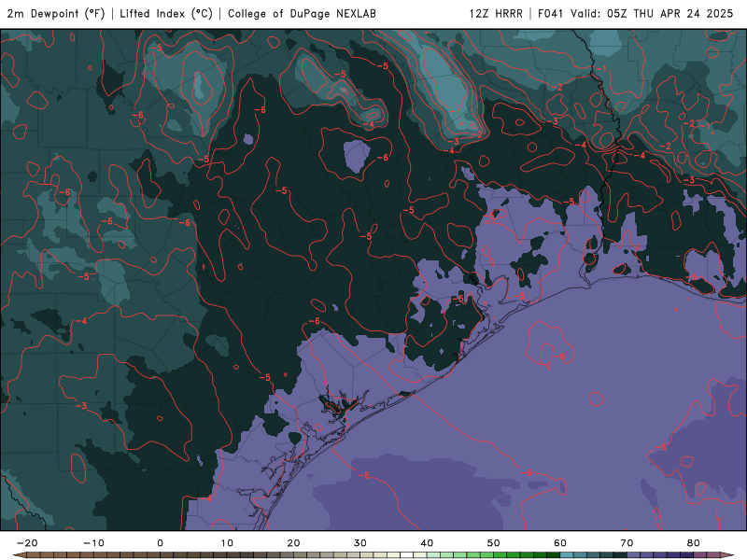Viewport: 747px width, 560px height.
Task: Click the "Valid: 05Z THU APR 24 2025" text
Action: [652, 14]
